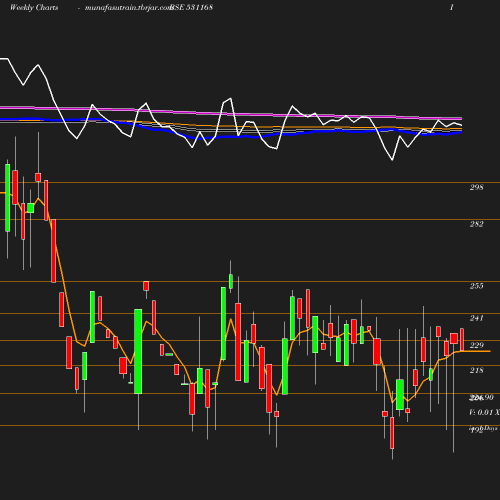Select the 255 price axis label

(476, 286)
